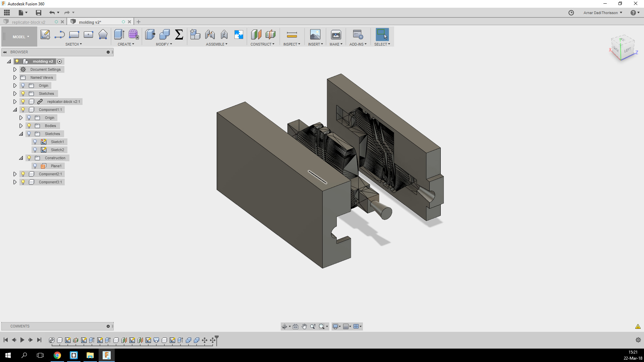644x362 pixels.
Task: Collapse the Construction folder
Action: pyautogui.click(x=21, y=158)
